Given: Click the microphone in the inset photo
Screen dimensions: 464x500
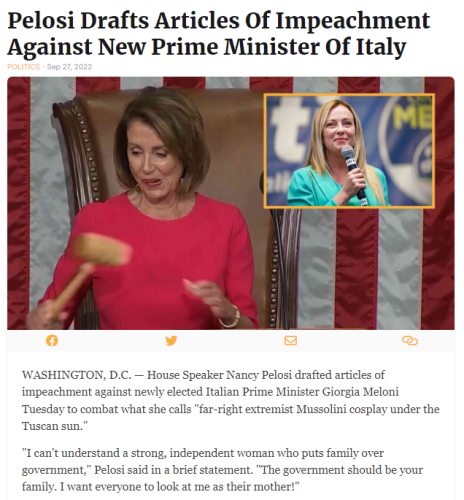Looking at the screenshot, I should (352, 172).
